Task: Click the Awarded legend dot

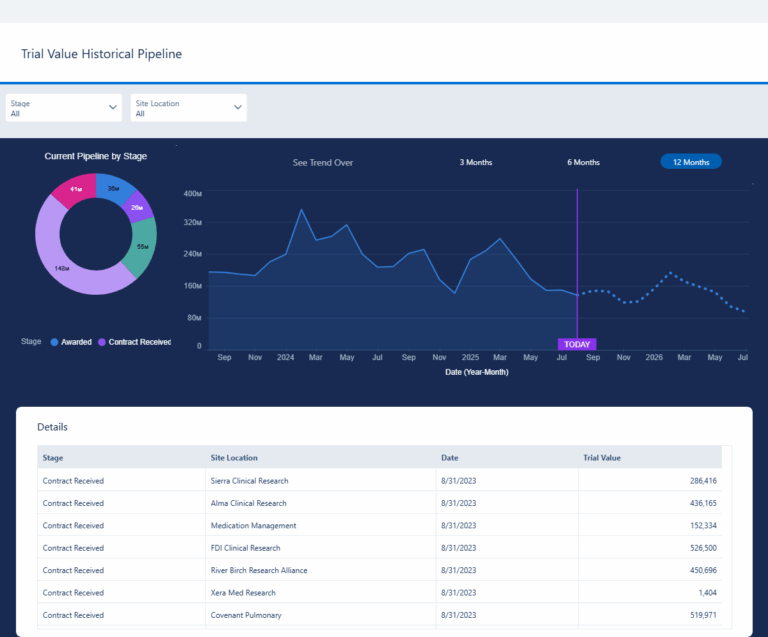Action: [x=55, y=342]
